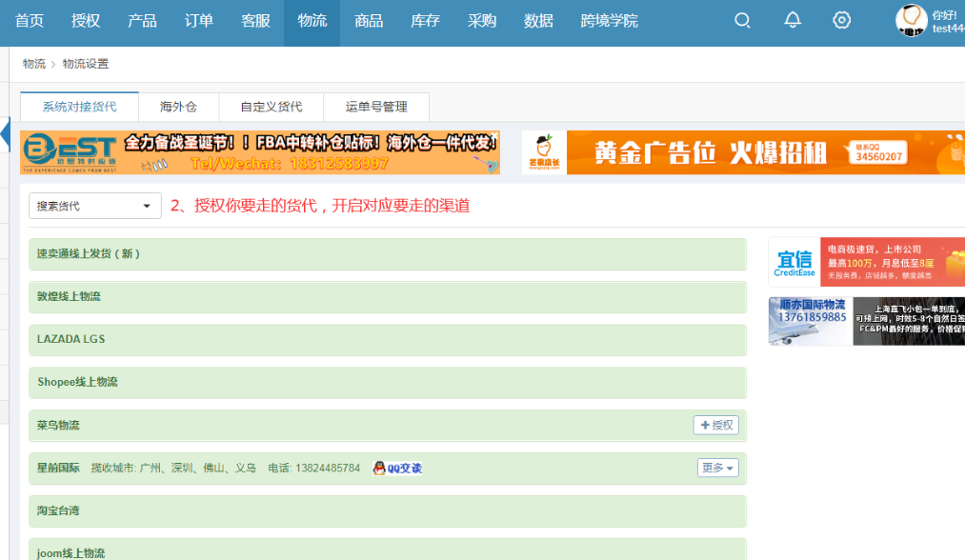
Task: Open the 产品 menu item
Action: [x=142, y=21]
